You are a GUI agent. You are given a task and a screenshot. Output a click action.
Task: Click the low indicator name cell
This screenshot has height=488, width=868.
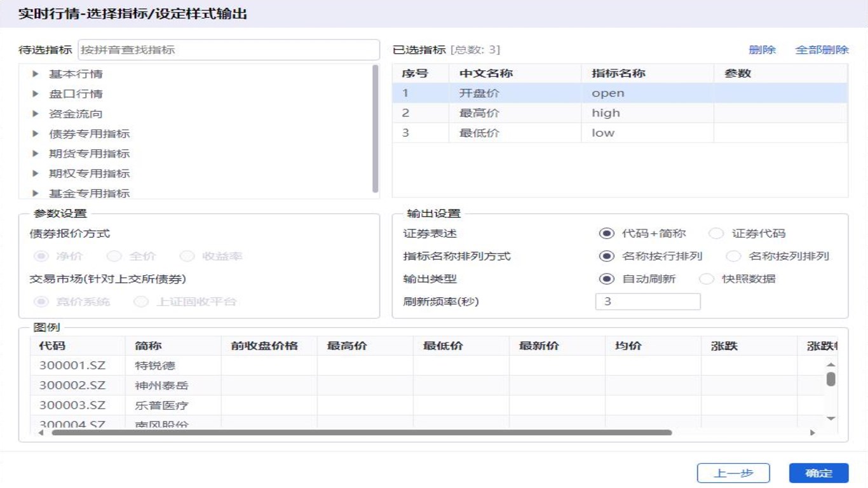648,133
